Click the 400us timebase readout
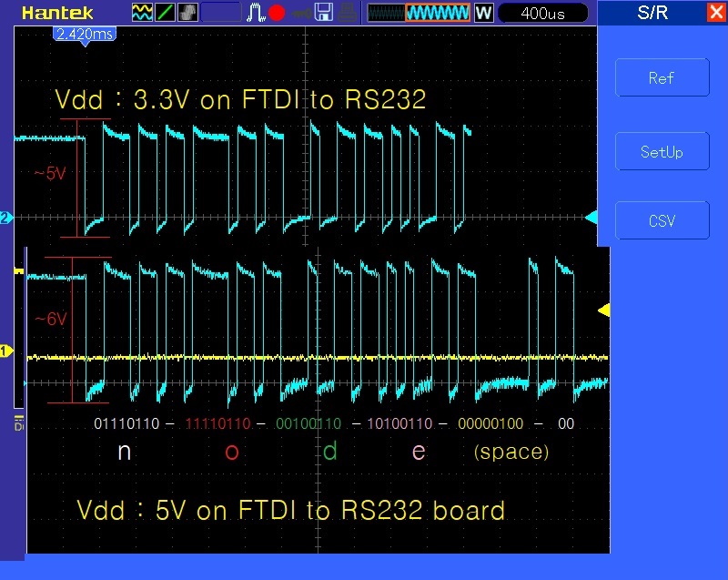The height and width of the screenshot is (580, 728). pos(542,13)
